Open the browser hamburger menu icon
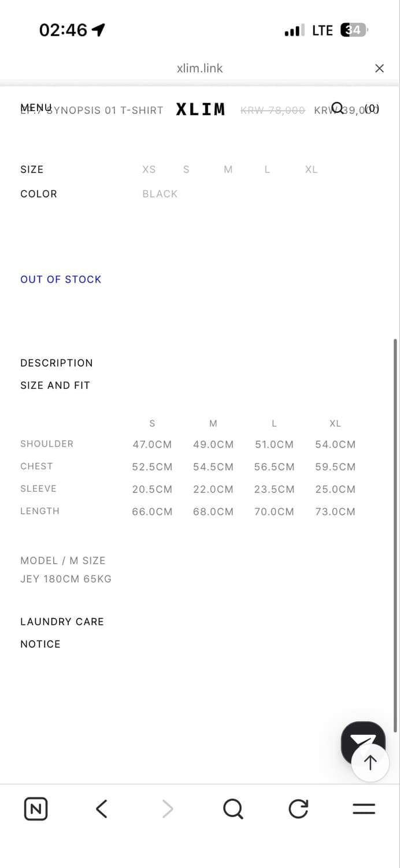The image size is (400, 868). (364, 809)
